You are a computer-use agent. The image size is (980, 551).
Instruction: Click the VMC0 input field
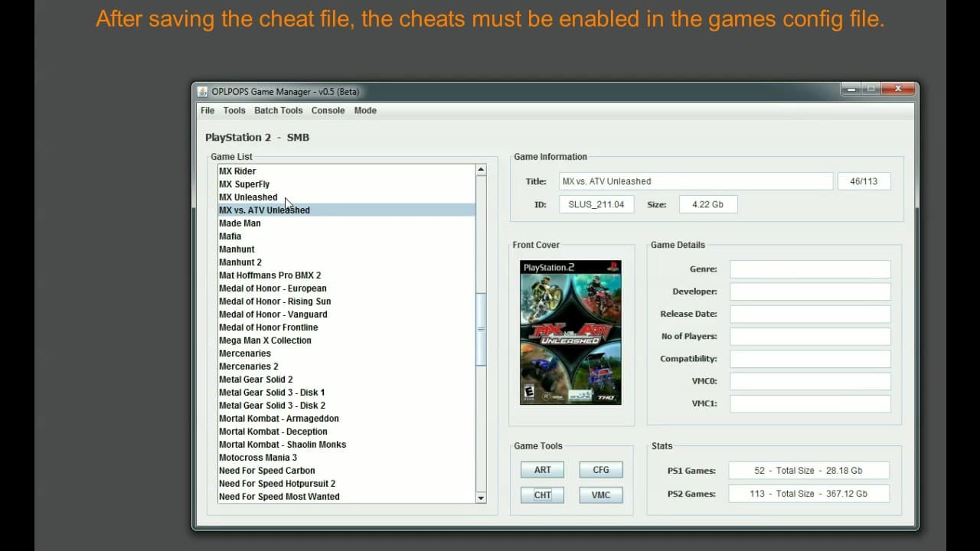click(x=810, y=381)
